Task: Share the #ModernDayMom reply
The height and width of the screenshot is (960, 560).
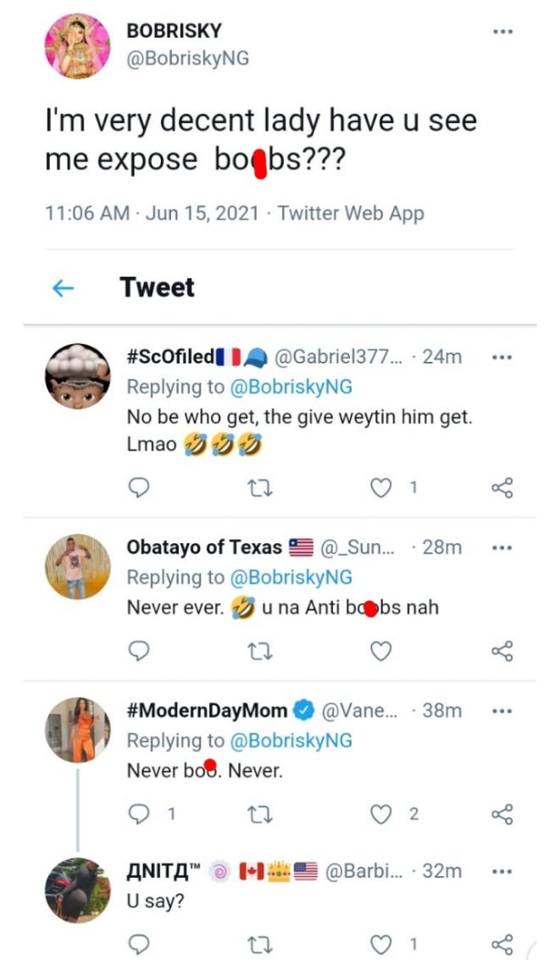Action: pyautogui.click(x=502, y=814)
